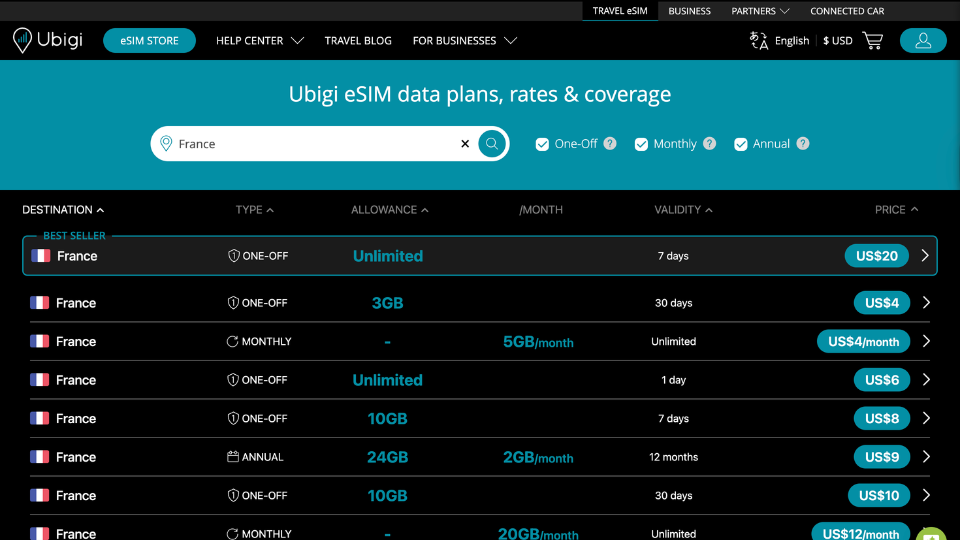Click France flag in US$6 row

(40, 380)
